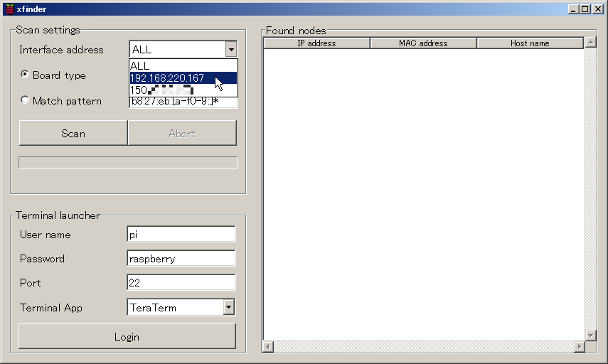
Task: Sort by the IP address column header
Action: 316,43
